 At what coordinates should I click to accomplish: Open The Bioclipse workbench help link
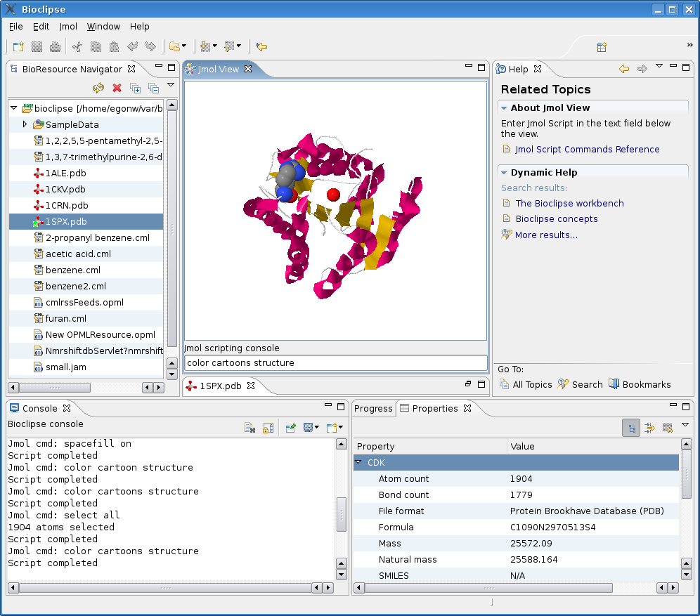coord(570,203)
